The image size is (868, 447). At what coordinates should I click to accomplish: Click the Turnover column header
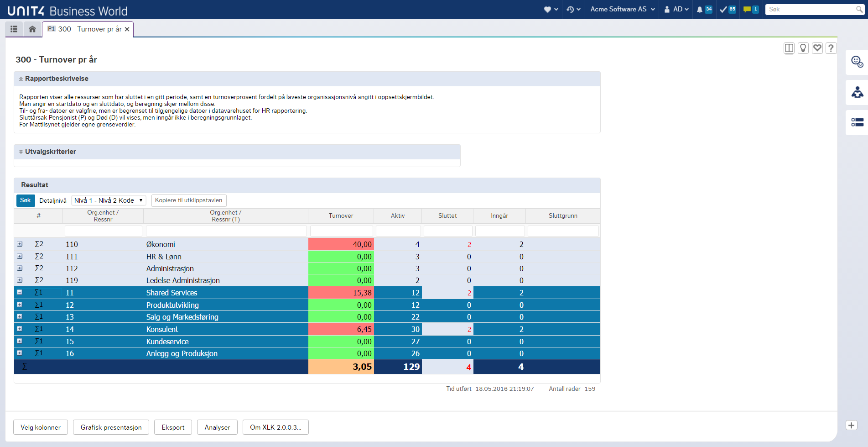point(341,216)
